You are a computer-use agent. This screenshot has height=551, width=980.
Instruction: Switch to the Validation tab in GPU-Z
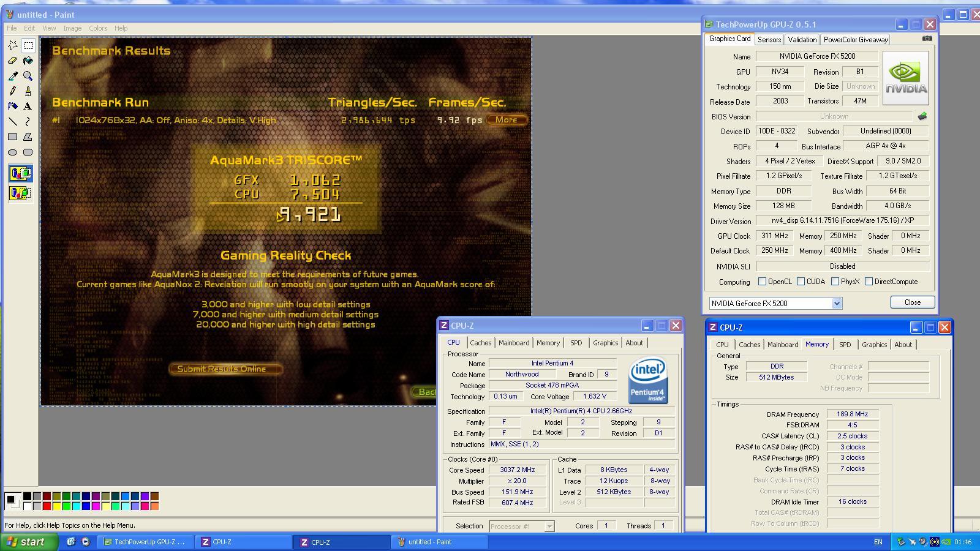[802, 39]
